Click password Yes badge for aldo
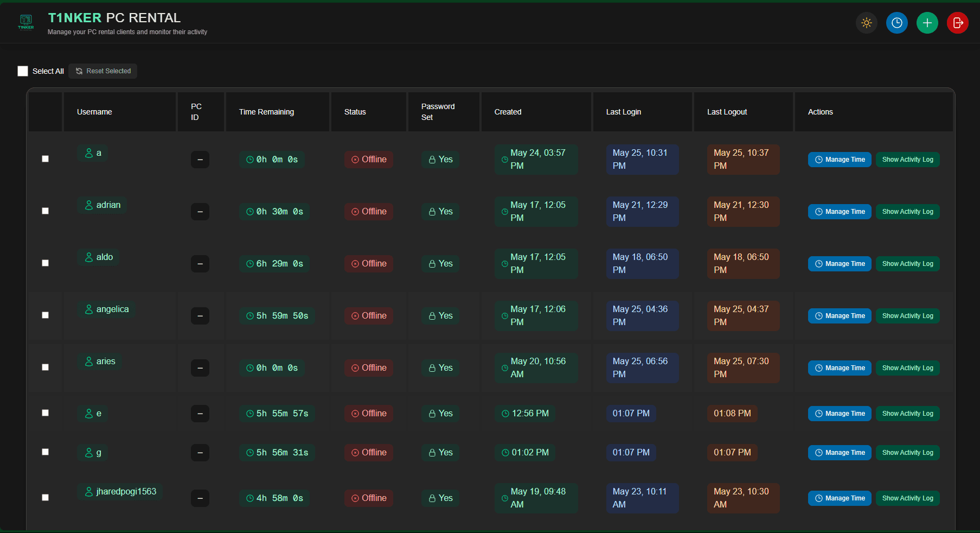980x533 pixels. (440, 264)
